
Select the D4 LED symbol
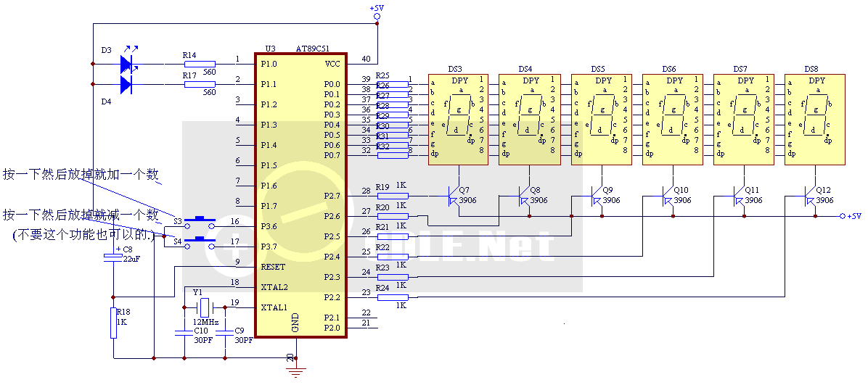(126, 85)
